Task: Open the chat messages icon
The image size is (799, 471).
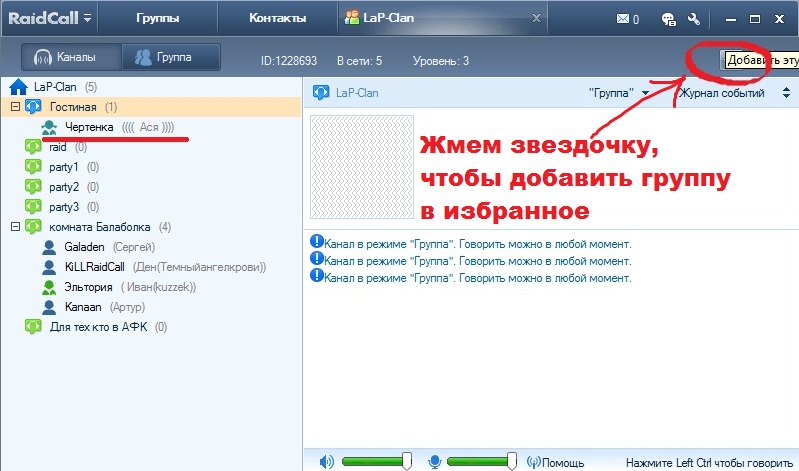Action: pyautogui.click(x=669, y=18)
